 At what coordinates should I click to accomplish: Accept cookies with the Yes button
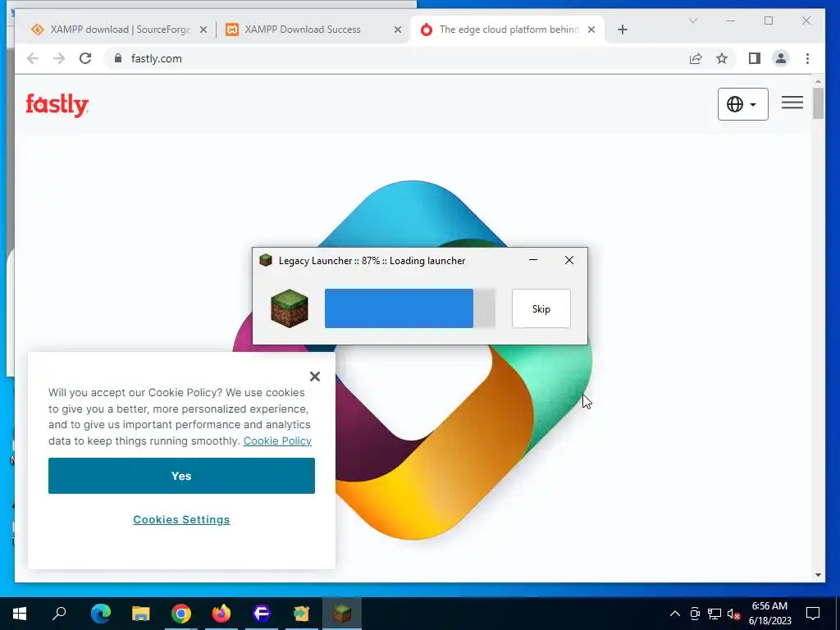point(181,476)
